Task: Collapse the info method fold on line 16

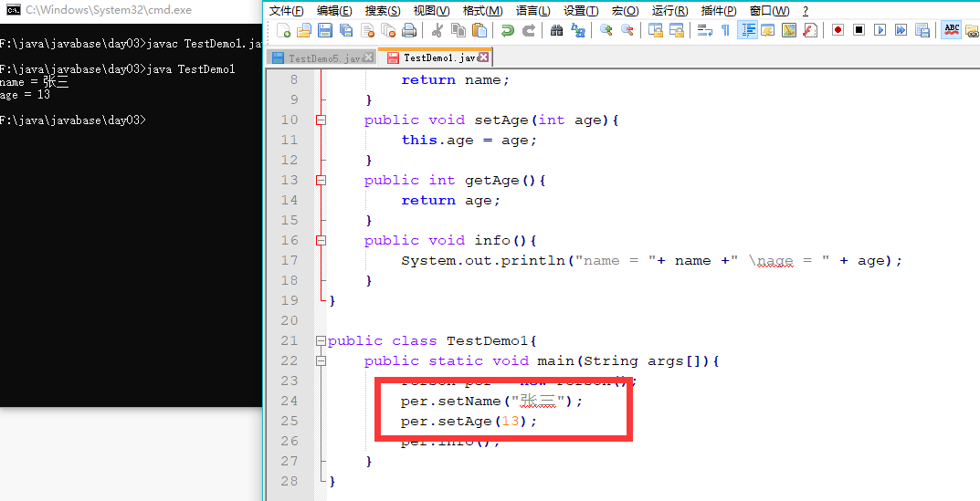Action: (x=321, y=241)
